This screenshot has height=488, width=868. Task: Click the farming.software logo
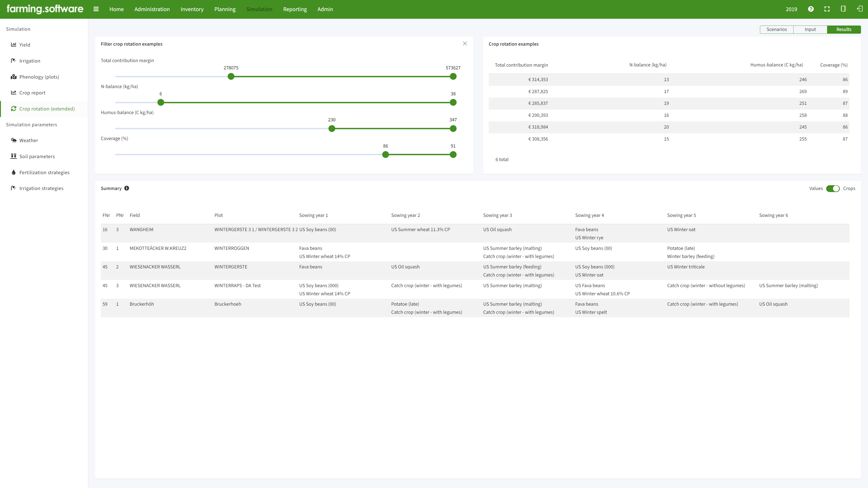(x=45, y=9)
